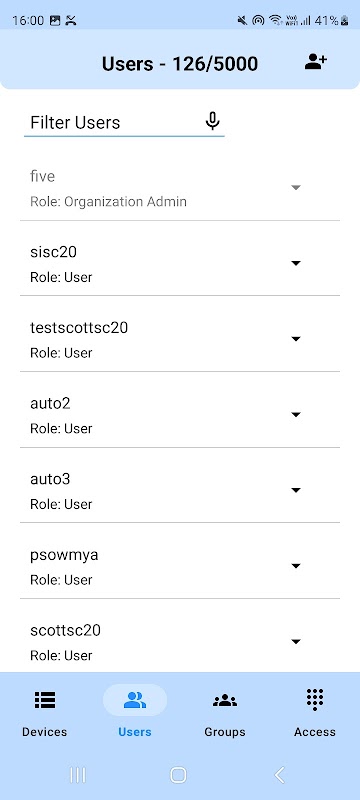Tap the Android back navigation icon
This screenshot has width=360, height=800.
coord(279,775)
